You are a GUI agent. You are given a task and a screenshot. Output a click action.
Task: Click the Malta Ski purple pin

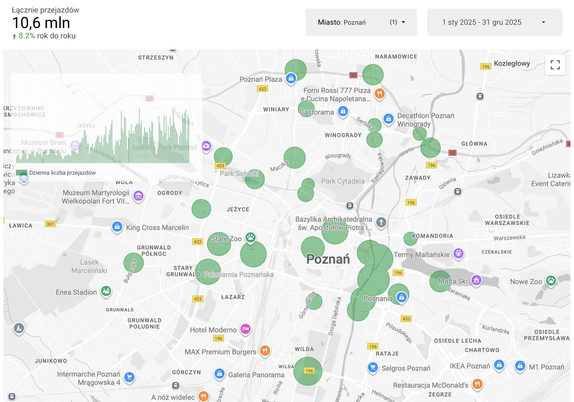pyautogui.click(x=476, y=280)
